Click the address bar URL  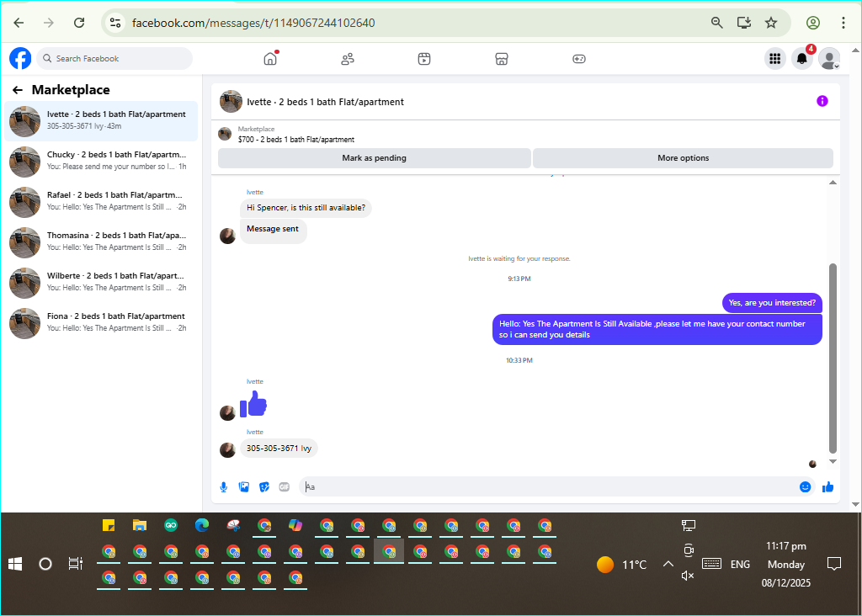point(253,23)
